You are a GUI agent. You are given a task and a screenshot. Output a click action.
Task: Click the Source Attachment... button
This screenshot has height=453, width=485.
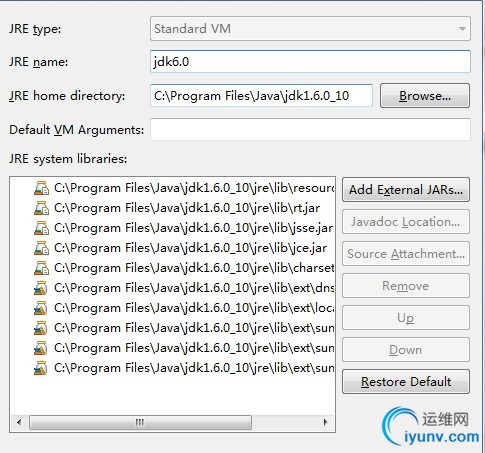point(406,254)
